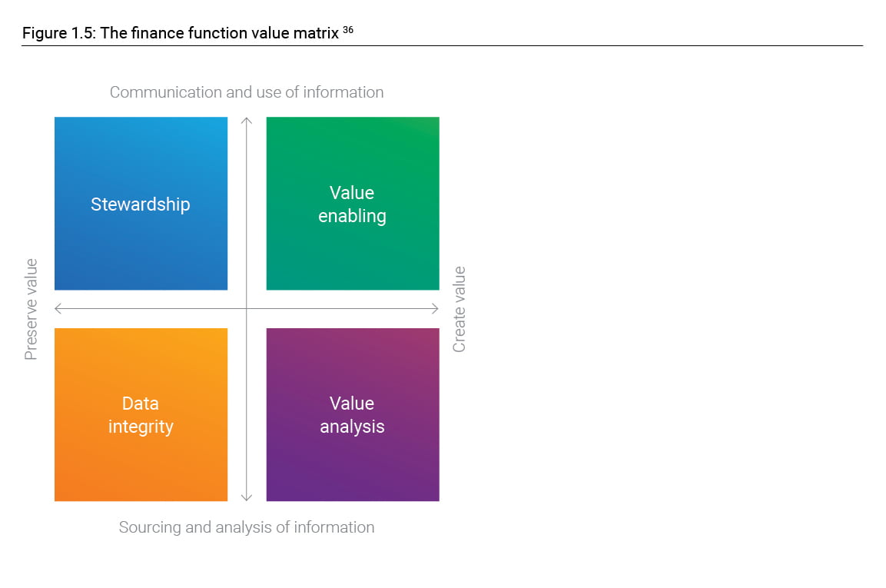This screenshot has height=588, width=886.
Task: Select the 'Communication and use of information' label
Action: tap(247, 92)
